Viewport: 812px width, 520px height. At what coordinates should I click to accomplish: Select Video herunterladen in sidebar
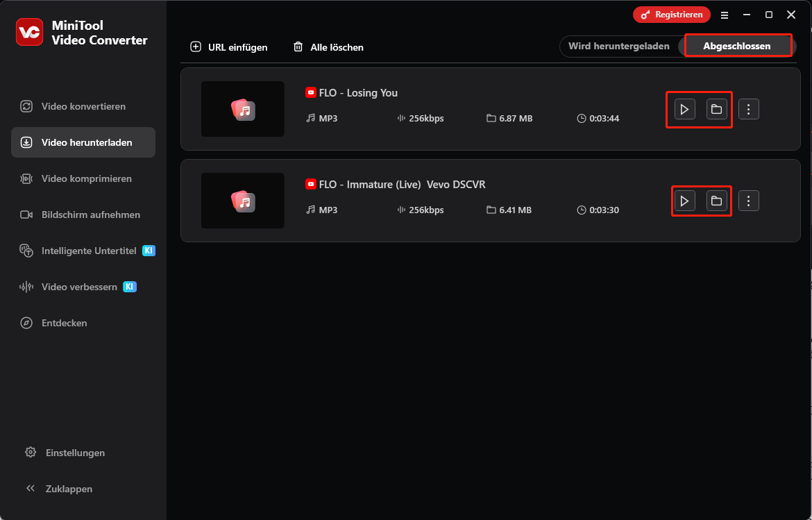pos(83,142)
